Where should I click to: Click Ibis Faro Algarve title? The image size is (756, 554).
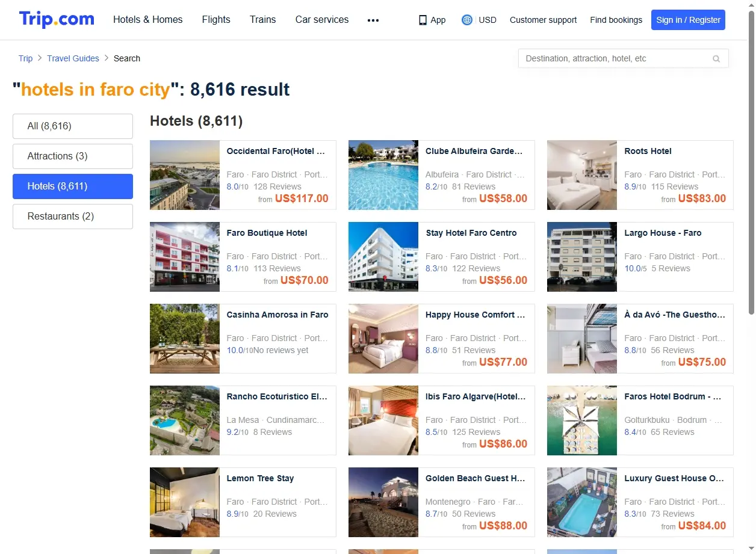click(476, 396)
